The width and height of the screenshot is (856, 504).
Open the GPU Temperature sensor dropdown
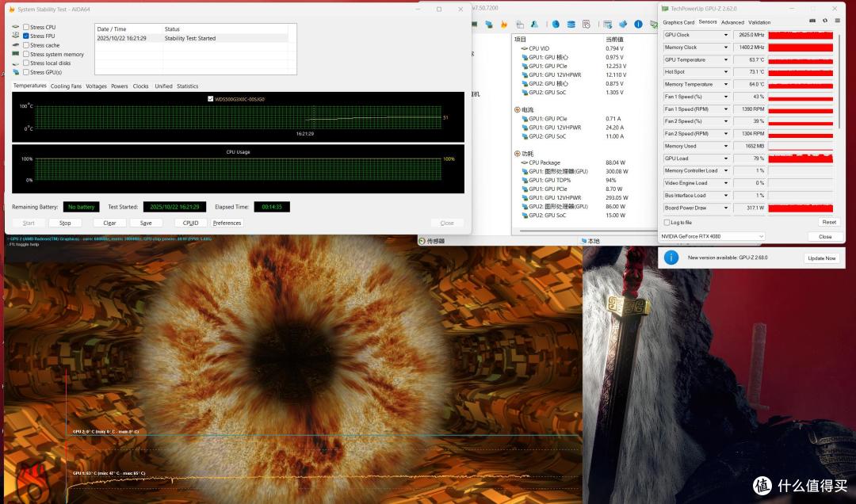coord(726,59)
